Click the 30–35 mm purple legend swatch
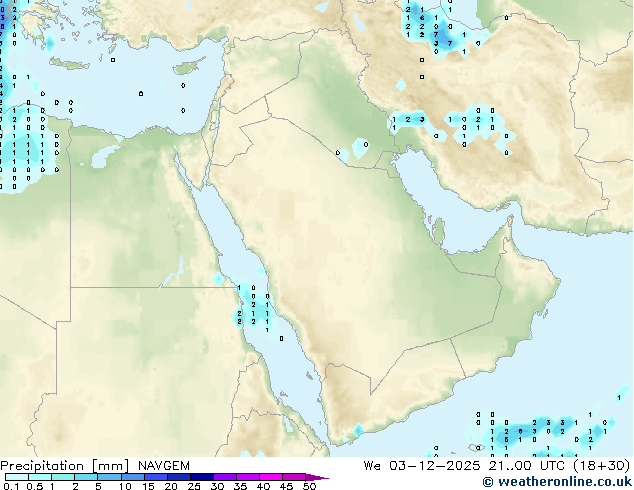The height and width of the screenshot is (490, 634). (x=225, y=477)
